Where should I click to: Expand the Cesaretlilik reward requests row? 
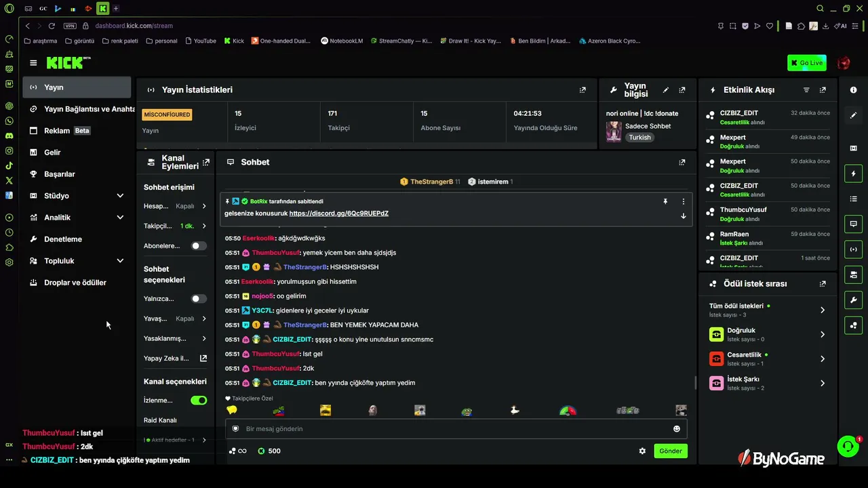[767, 359]
